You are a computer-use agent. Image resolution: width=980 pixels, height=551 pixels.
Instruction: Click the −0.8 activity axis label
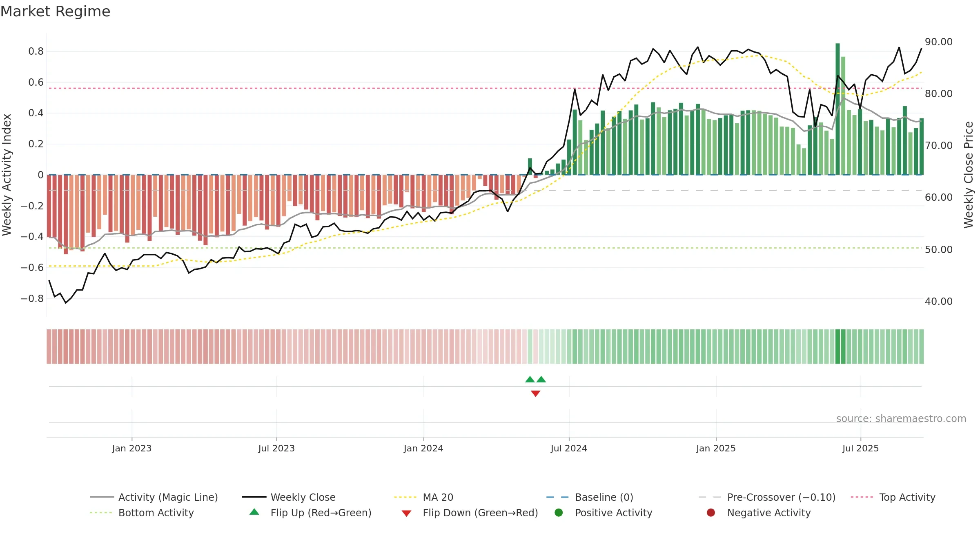32,299
